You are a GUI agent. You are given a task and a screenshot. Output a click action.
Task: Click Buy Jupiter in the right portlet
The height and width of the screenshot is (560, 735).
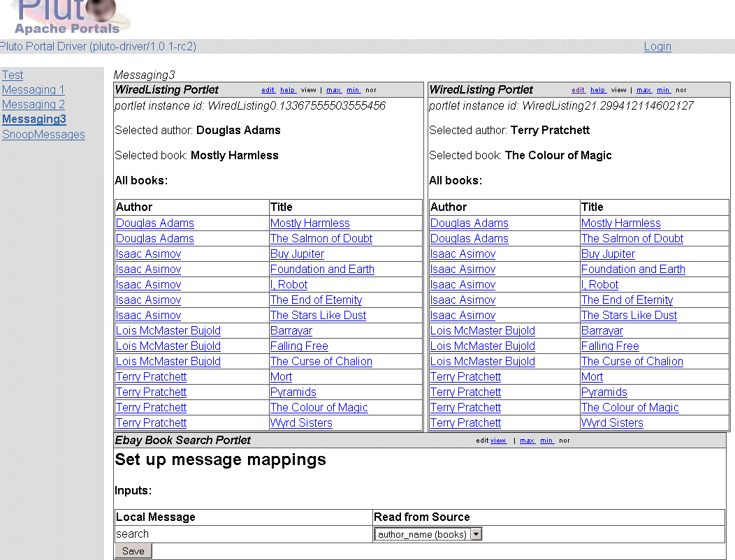pyautogui.click(x=608, y=254)
